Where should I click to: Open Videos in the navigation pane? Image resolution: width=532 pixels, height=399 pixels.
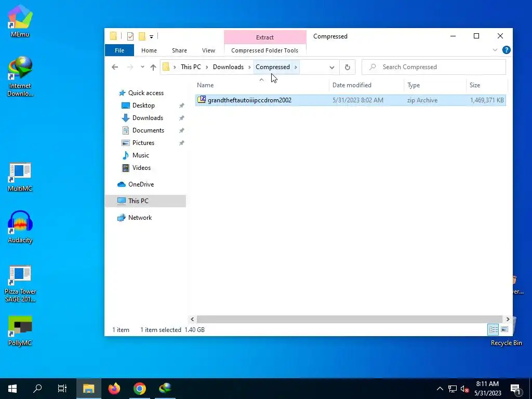pos(141,168)
